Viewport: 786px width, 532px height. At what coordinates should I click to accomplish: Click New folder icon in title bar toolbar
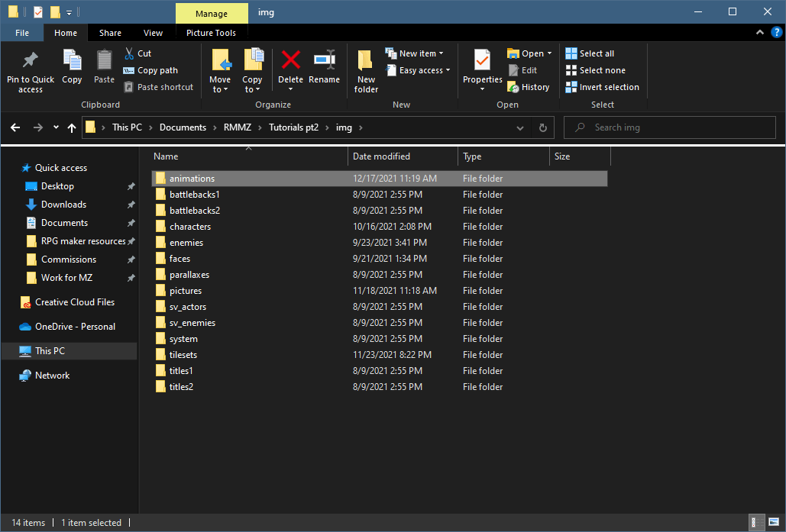point(55,11)
